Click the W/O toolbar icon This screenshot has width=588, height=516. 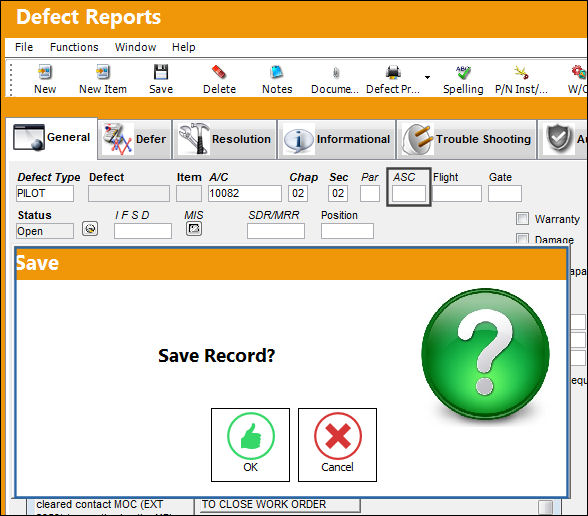[579, 72]
